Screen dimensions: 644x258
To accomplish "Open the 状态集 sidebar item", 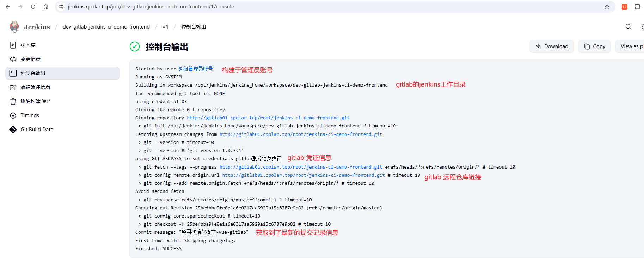I will click(63, 45).
